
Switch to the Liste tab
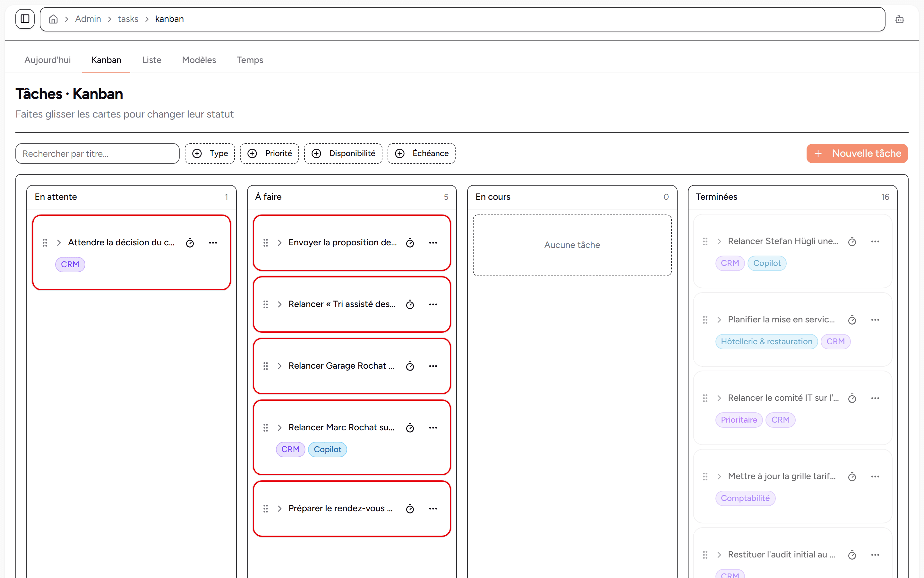click(151, 60)
